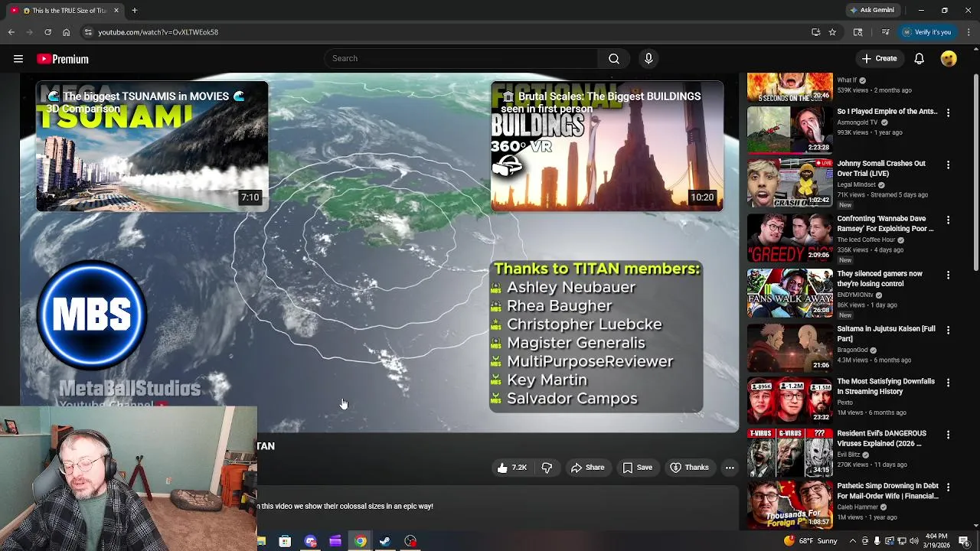This screenshot has height=551, width=980.
Task: Open 'The Most Satisfying Downfalls' video title
Action: [x=886, y=386]
